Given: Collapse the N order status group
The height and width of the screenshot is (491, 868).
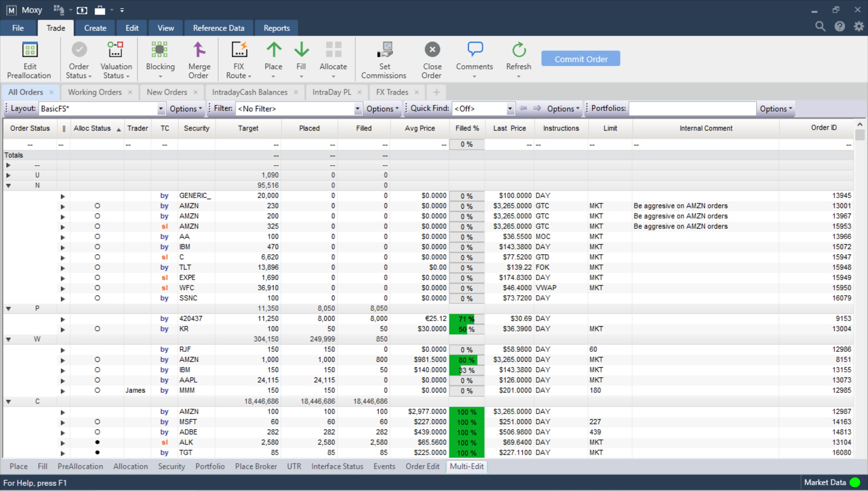Looking at the screenshot, I should [8, 186].
